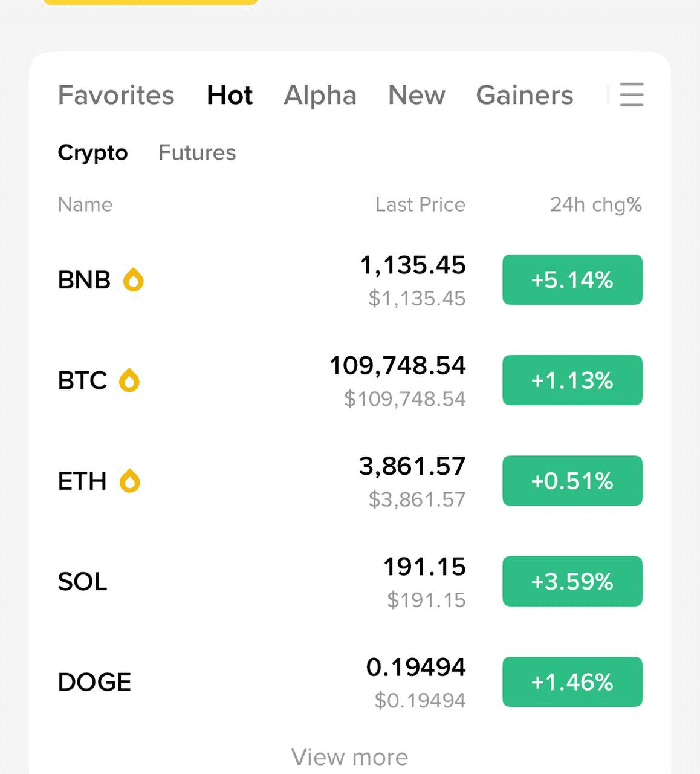The width and height of the screenshot is (700, 774).
Task: Click View more link
Action: pos(349,756)
